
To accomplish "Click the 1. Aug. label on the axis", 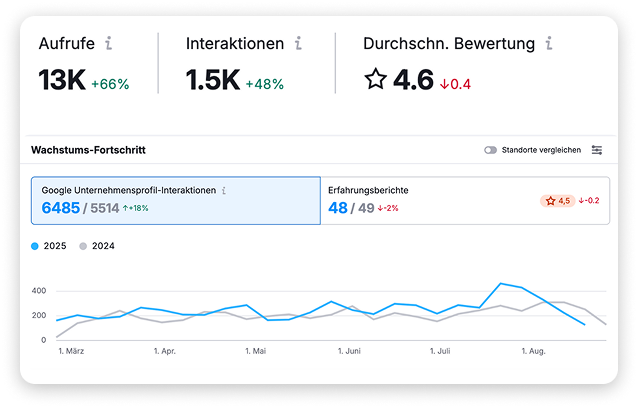I will pyautogui.click(x=532, y=352).
